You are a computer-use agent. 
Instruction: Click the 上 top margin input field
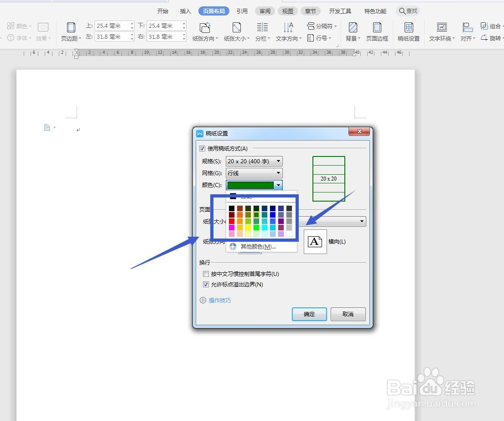[112, 26]
